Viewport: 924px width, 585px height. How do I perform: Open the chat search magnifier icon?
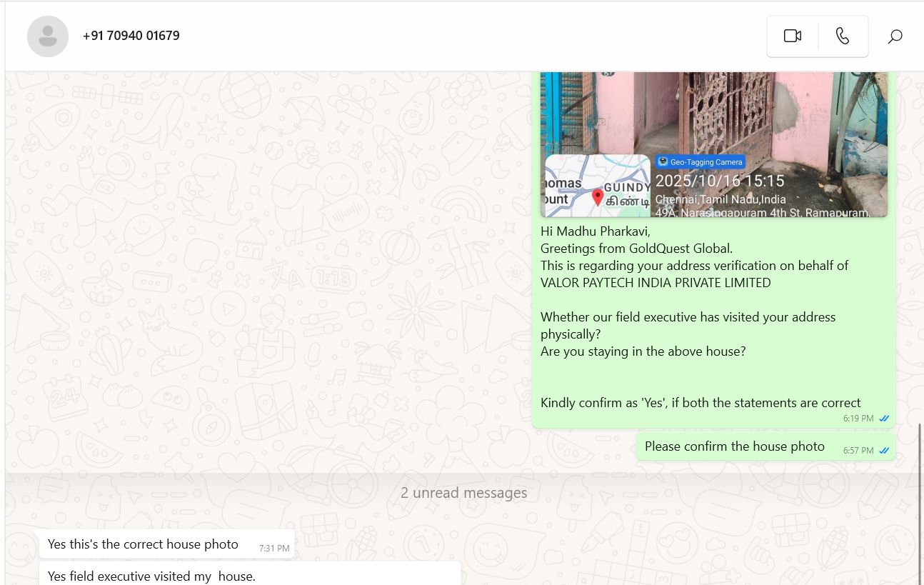point(895,36)
